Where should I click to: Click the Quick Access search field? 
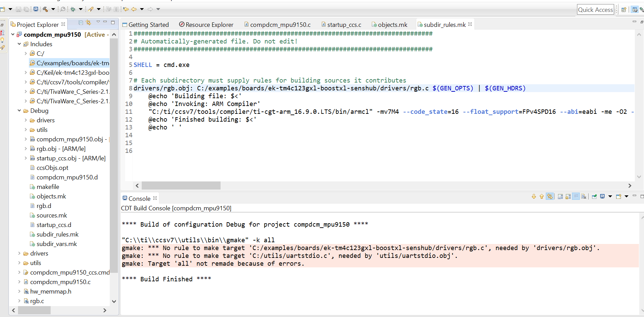595,10
